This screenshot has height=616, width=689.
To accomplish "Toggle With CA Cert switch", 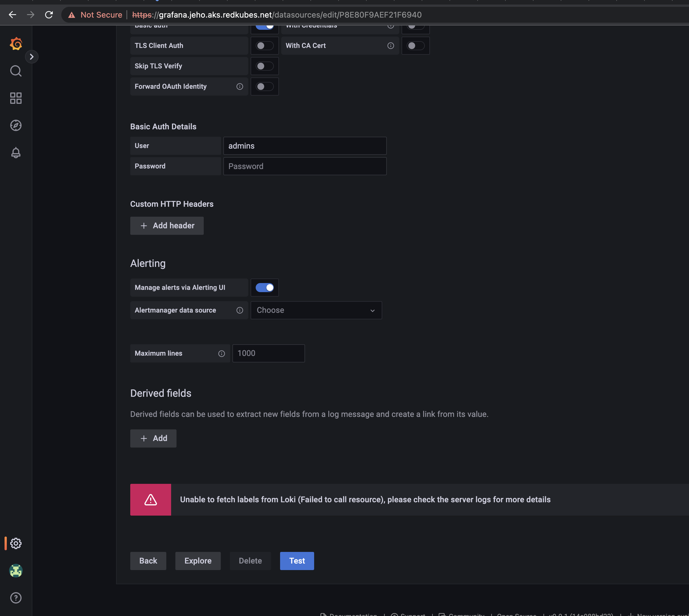I will [416, 46].
